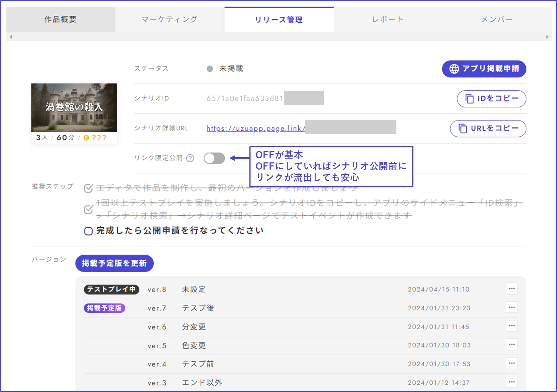Check the 完成したら公開申請 step checkbox
The width and height of the screenshot is (557, 392).
click(88, 231)
